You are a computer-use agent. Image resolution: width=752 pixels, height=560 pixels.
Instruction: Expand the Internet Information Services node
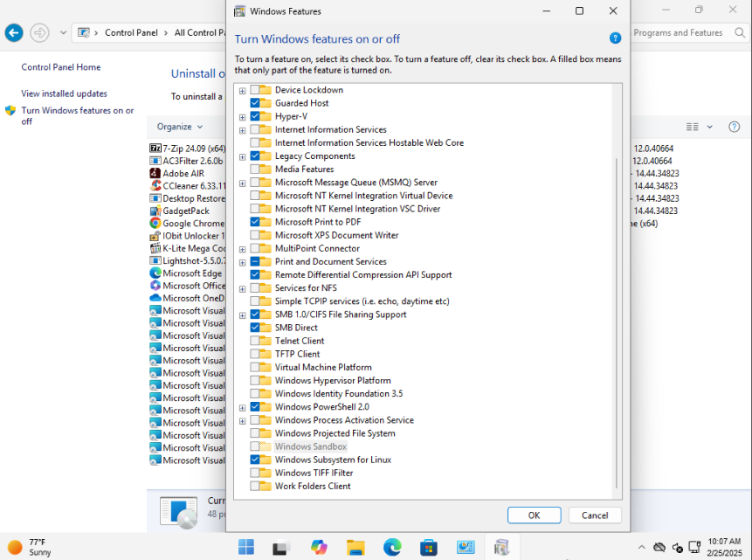pos(243,130)
